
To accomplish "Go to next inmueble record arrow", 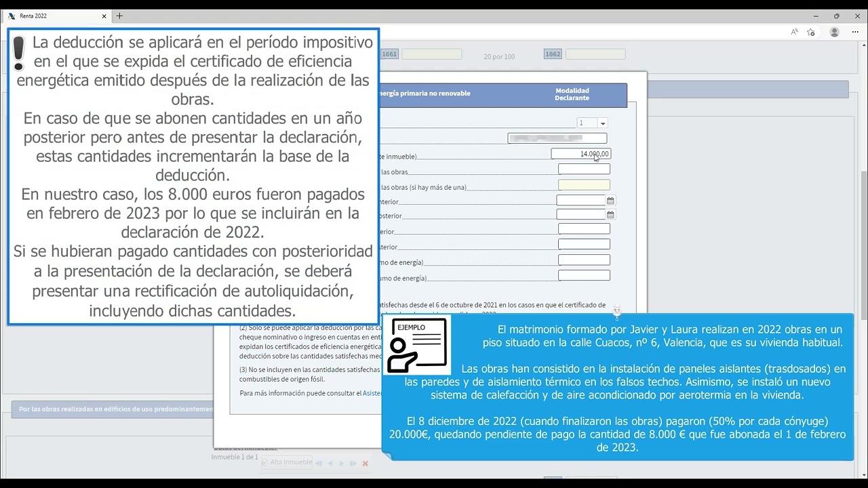I will tap(342, 464).
